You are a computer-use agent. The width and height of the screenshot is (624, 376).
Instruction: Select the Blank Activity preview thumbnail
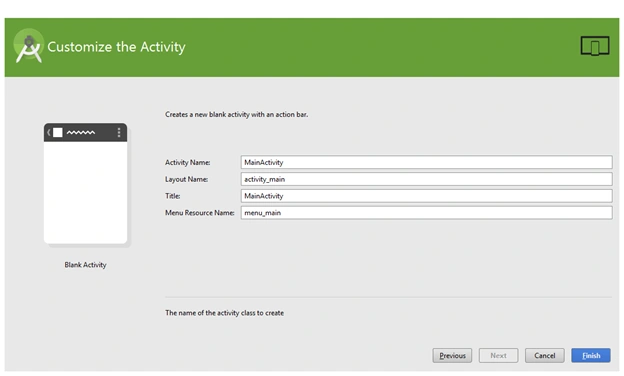(x=86, y=183)
